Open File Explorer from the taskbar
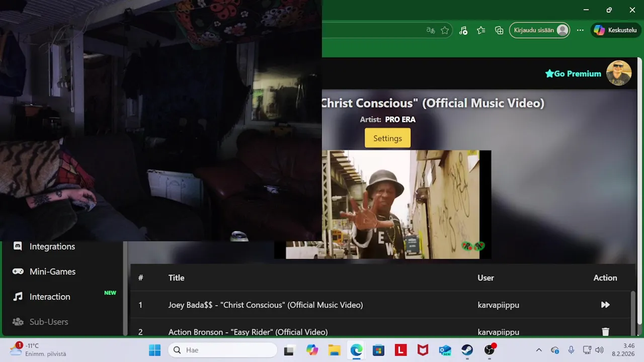 [x=334, y=350]
